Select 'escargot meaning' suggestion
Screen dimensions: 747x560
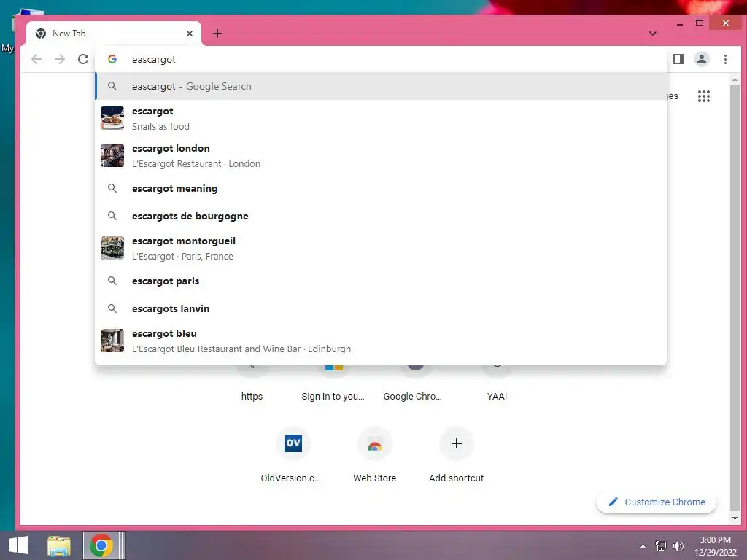tap(381, 188)
